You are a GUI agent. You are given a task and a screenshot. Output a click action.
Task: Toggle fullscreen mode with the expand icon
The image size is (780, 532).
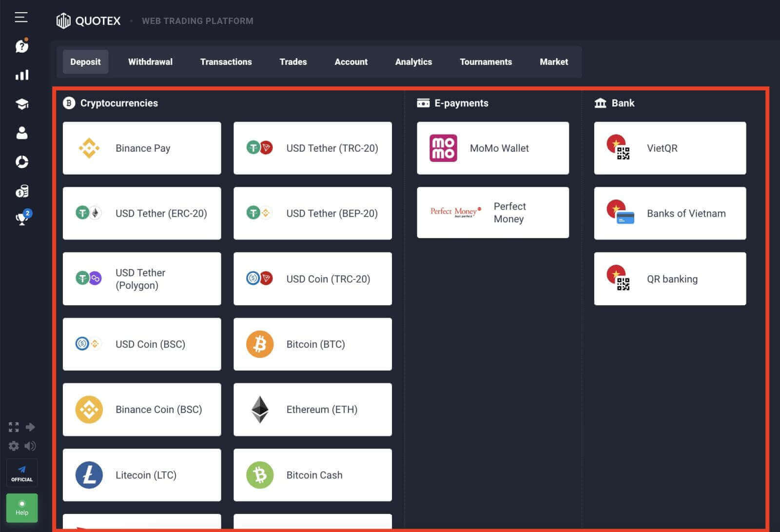(x=14, y=427)
